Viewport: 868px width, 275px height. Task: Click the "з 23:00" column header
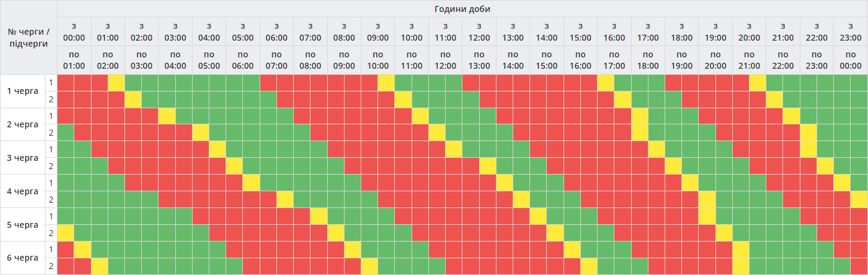[851, 32]
